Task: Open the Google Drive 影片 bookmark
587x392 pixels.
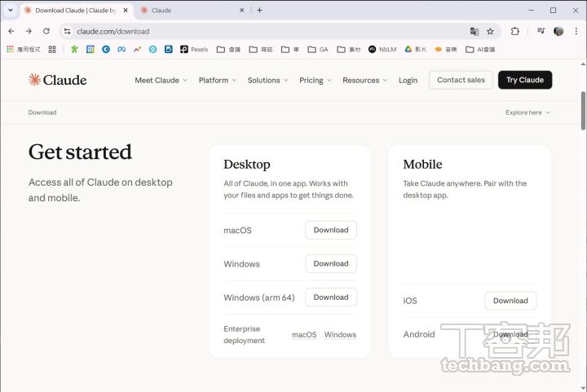Action: [x=415, y=50]
